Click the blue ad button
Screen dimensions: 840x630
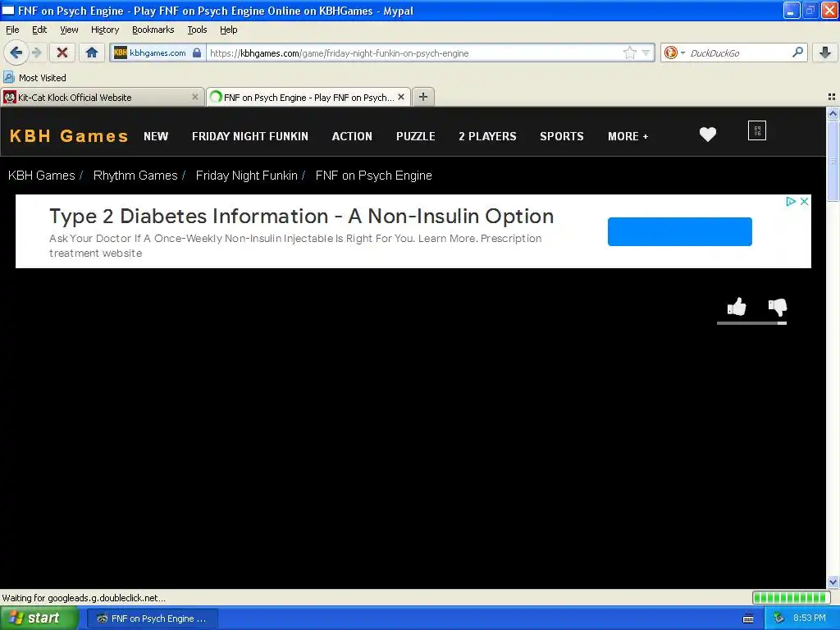pyautogui.click(x=680, y=231)
